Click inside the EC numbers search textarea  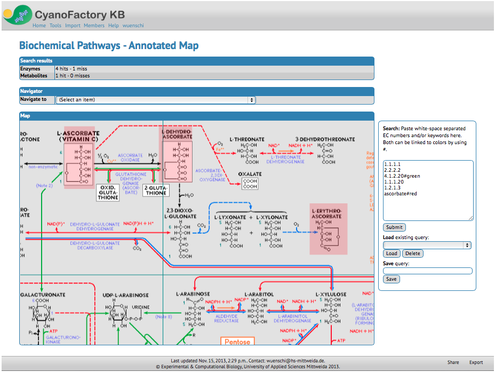pos(428,190)
